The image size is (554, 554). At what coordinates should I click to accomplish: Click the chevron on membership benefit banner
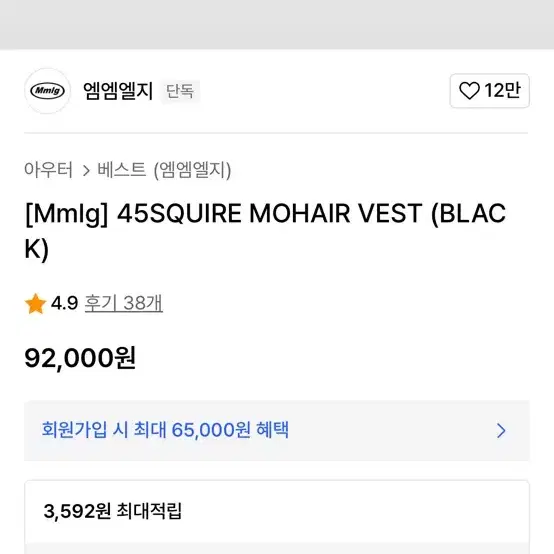pos(501,431)
